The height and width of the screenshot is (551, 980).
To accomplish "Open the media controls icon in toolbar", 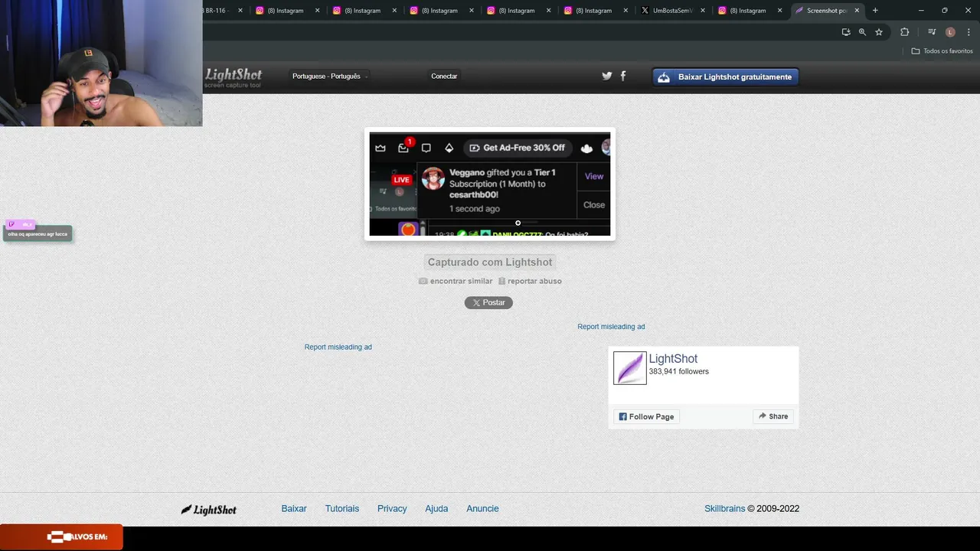I will coord(932,32).
